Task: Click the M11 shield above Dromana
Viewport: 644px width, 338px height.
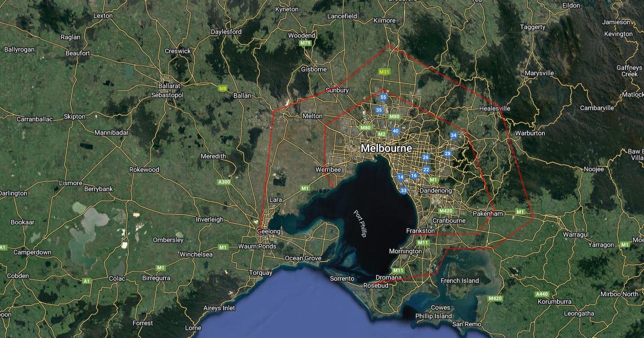Action: click(398, 270)
